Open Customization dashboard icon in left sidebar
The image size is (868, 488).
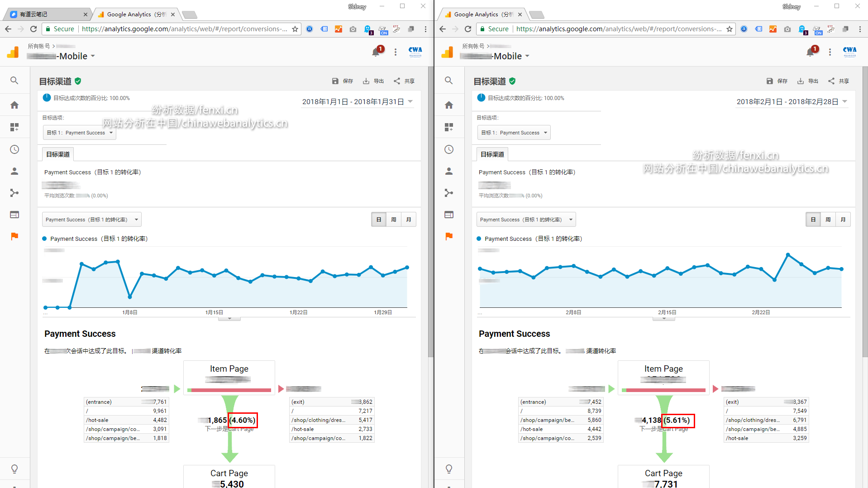pyautogui.click(x=14, y=127)
